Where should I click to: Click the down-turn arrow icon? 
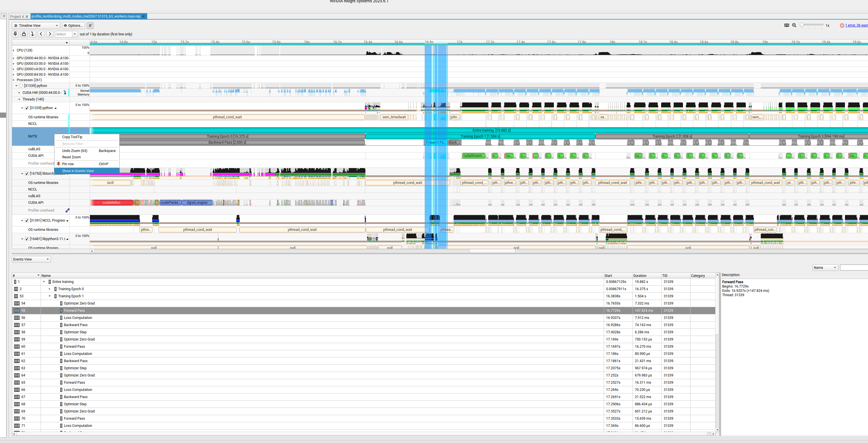[32, 34]
